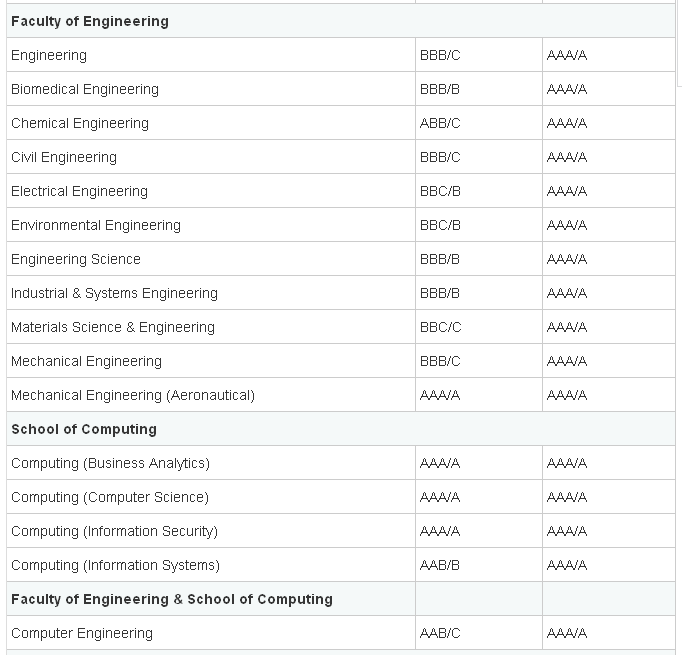
Task: Click the Engineering Science course name
Action: (x=76, y=259)
